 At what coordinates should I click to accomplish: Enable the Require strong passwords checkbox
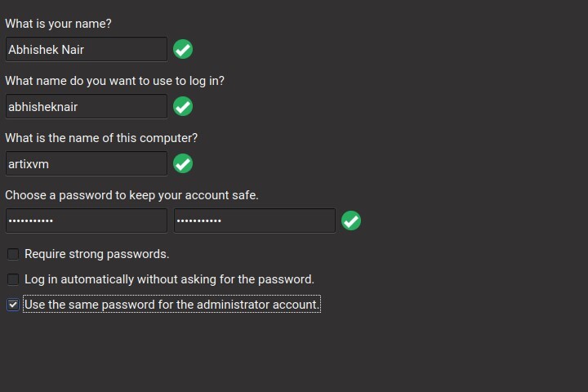pyautogui.click(x=13, y=254)
